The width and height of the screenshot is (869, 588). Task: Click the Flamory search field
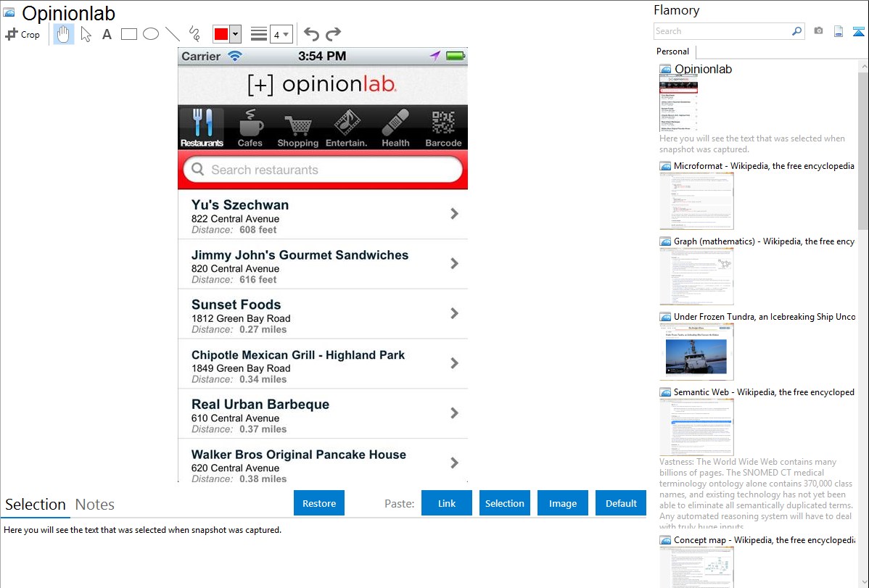click(722, 31)
